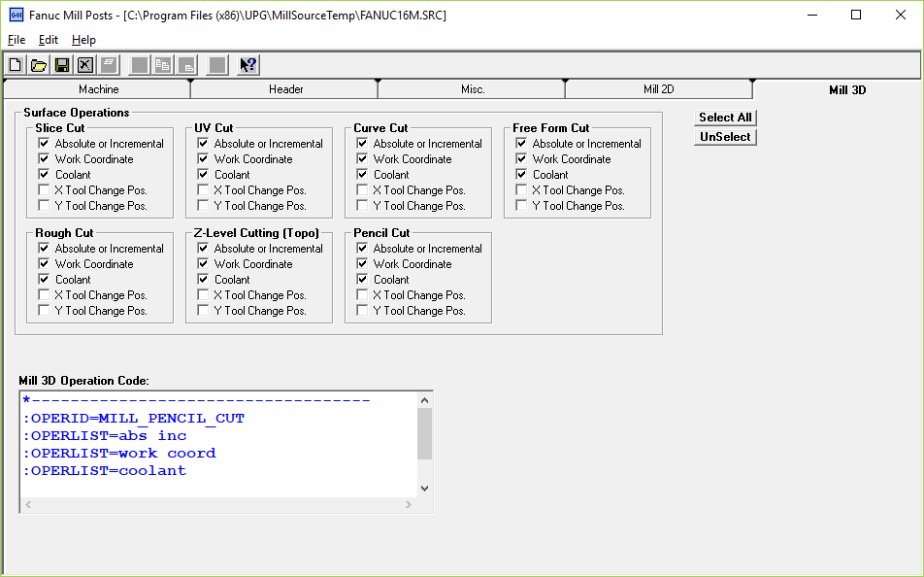
Task: Click the UnSelect button
Action: pyautogui.click(x=725, y=137)
